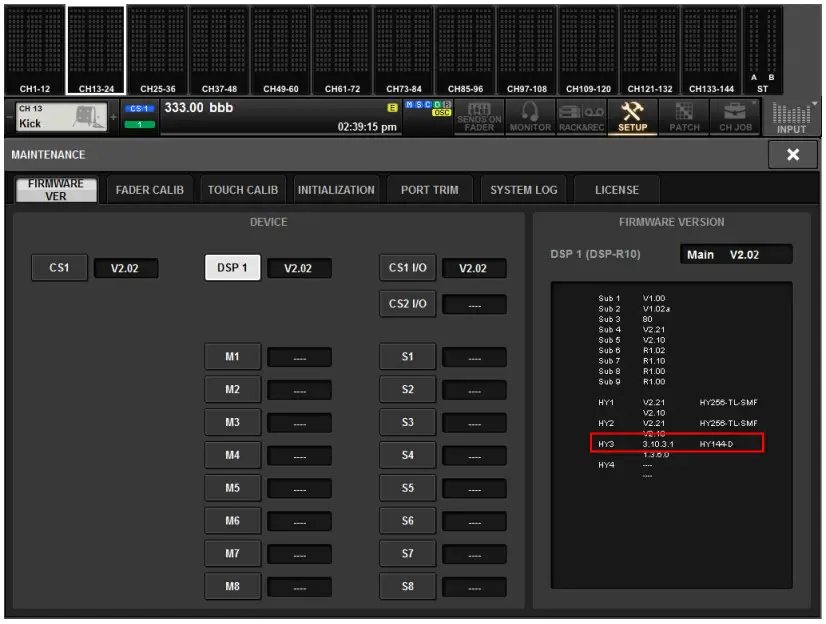Switch to the TOUCH CALIB tab
The image size is (826, 624).
242,190
